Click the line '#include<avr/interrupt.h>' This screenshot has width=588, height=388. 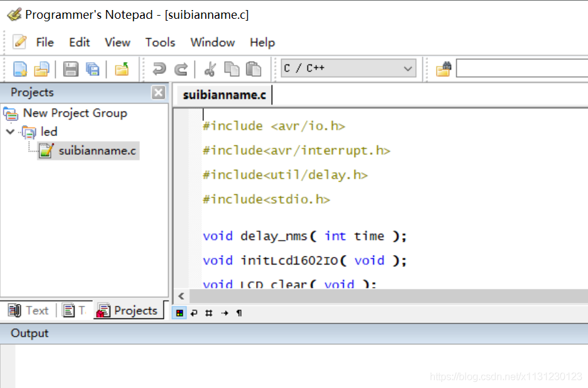296,150
